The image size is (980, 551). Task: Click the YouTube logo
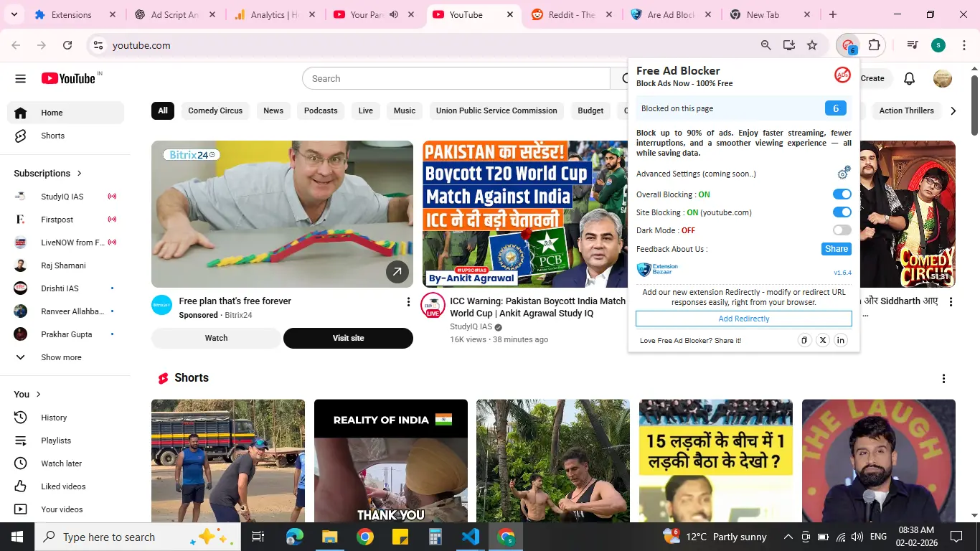69,78
